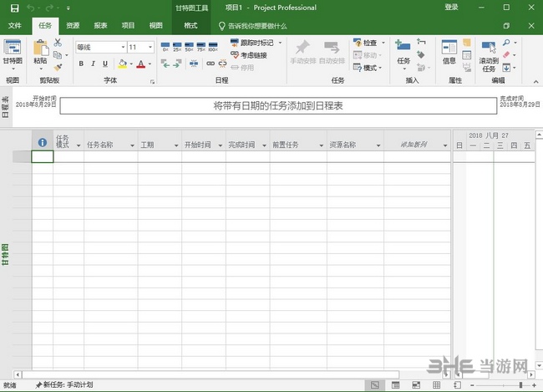
Task: Click 新任务: 手动计划 in status bar
Action: 64,384
